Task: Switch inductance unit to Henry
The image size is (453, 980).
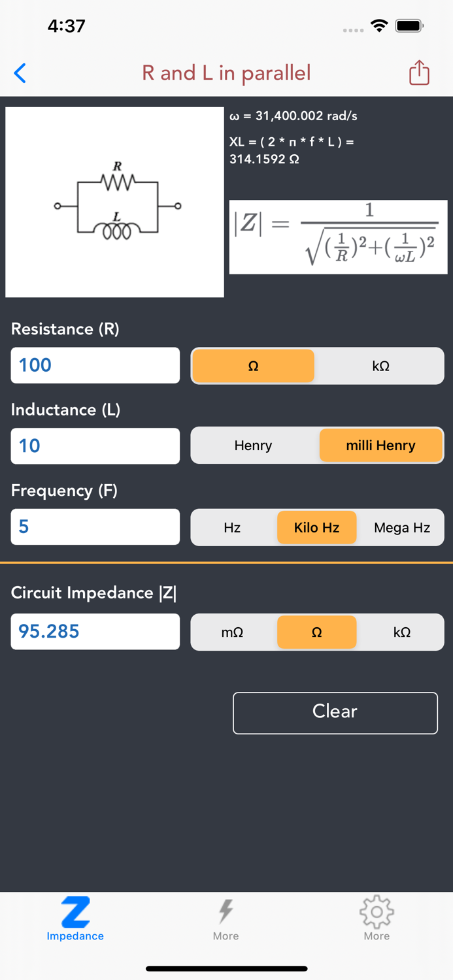Action: (254, 445)
